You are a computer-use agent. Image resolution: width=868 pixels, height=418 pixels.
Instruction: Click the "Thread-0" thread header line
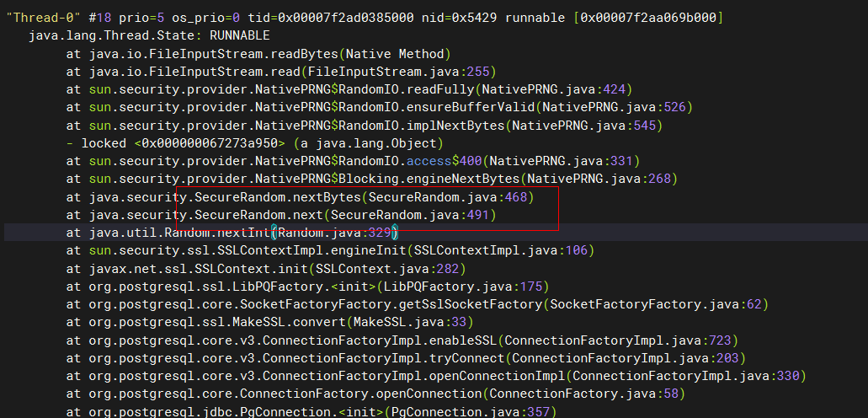click(365, 18)
